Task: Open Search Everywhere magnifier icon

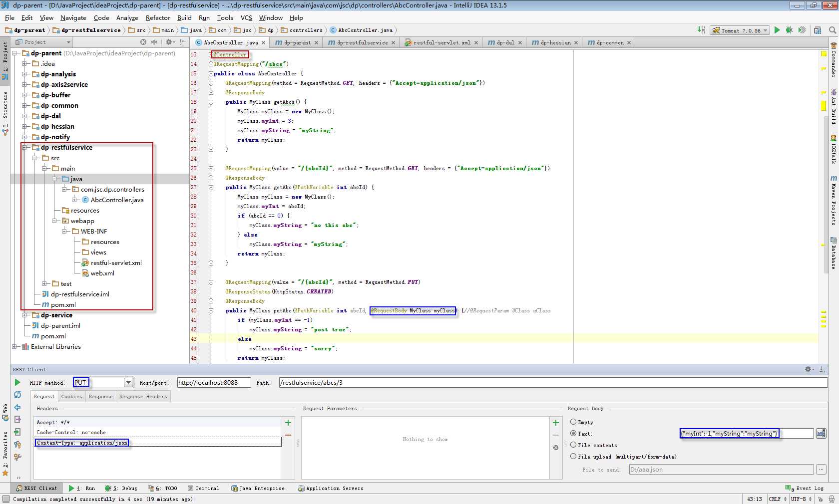Action: coord(833,30)
